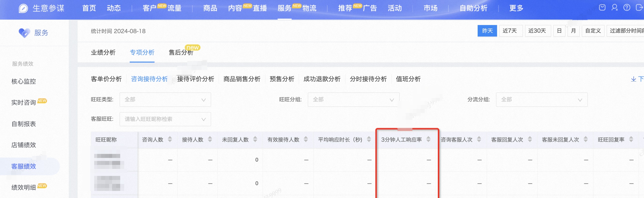This screenshot has width=644, height=198.
Task: Open 核心监控 in sidebar
Action: click(x=24, y=81)
